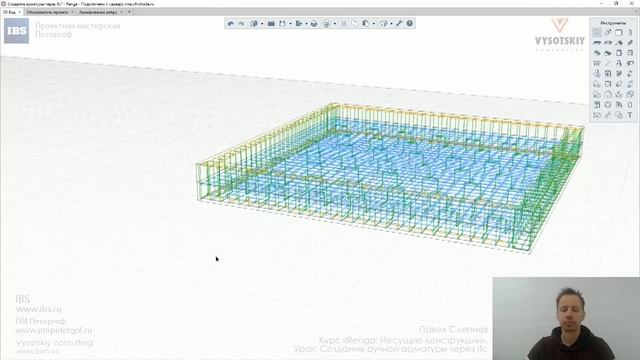Select the diagonal Beam tool
The height and width of the screenshot is (360, 640).
click(630, 42)
